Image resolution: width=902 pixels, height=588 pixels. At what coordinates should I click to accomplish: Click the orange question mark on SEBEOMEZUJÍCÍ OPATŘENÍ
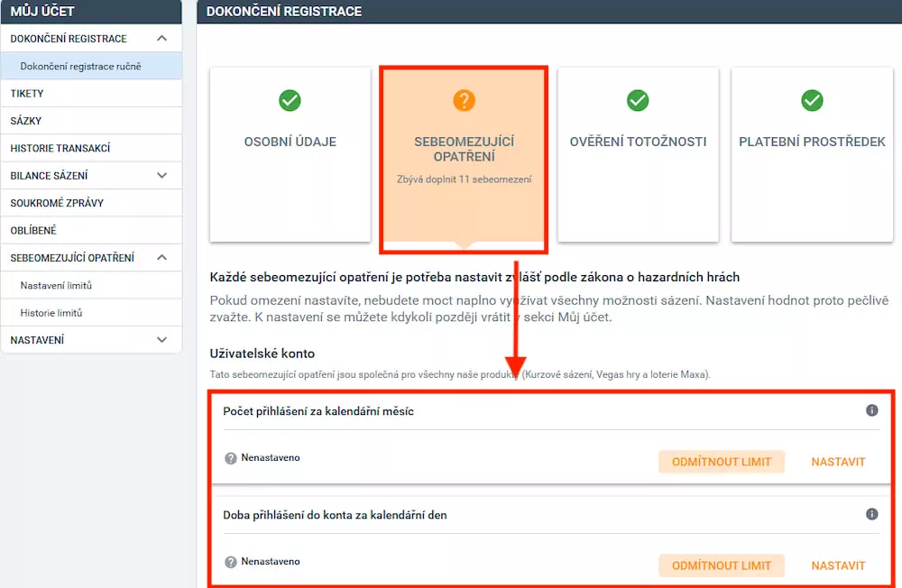464,101
